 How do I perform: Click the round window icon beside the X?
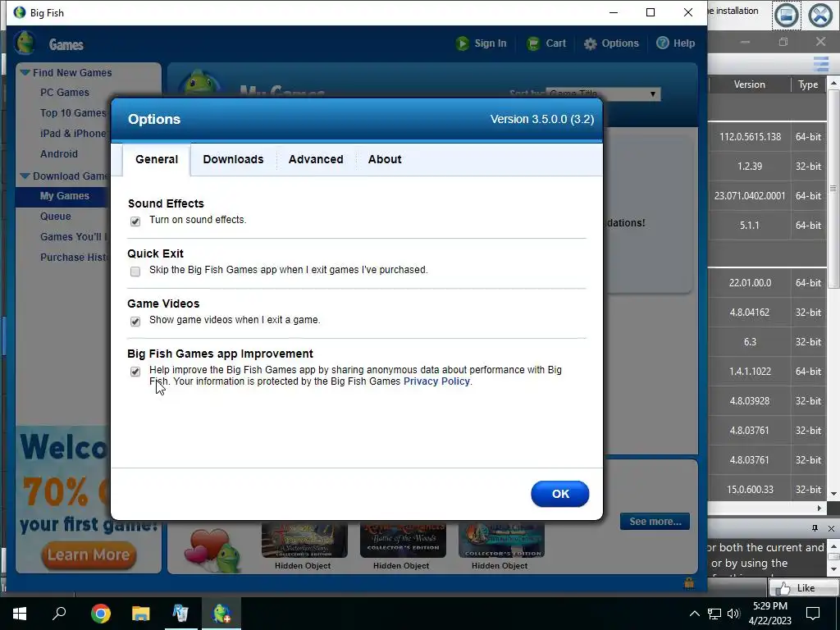click(787, 15)
